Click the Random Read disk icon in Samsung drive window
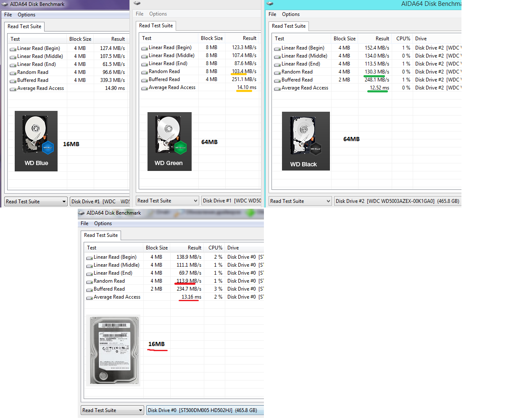Image resolution: width=527 pixels, height=420 pixels. (90, 281)
